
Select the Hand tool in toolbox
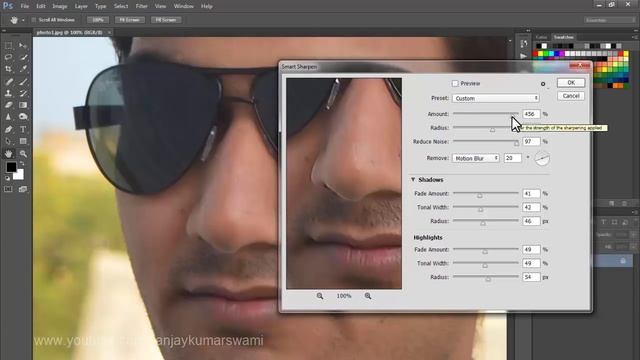pos(8,153)
